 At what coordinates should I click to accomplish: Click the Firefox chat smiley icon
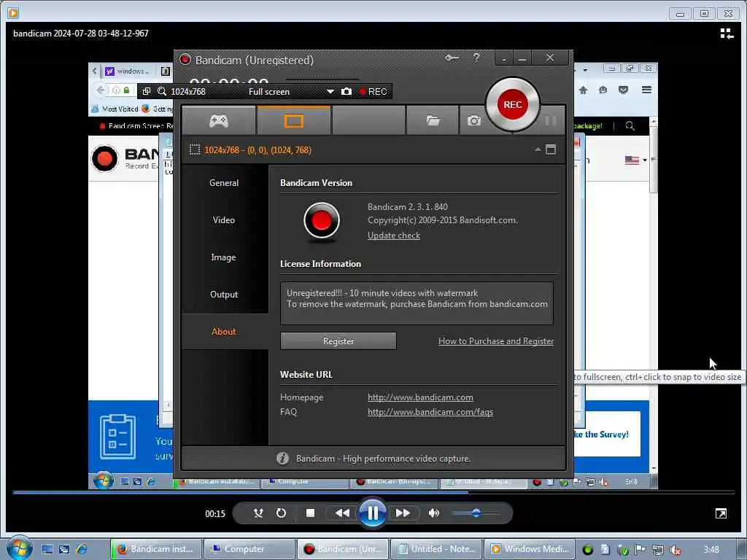coord(603,90)
